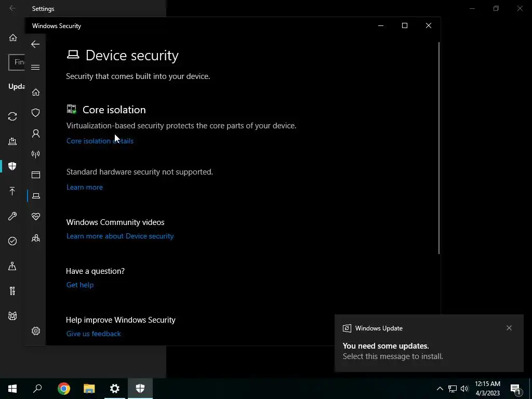
Task: Switch to Windows Security in taskbar
Action: [140, 389]
